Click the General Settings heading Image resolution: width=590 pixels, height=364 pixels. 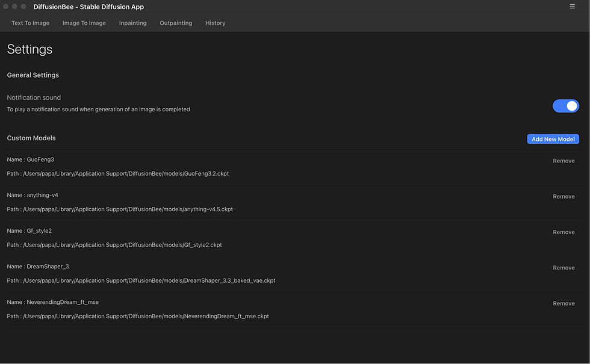[33, 75]
